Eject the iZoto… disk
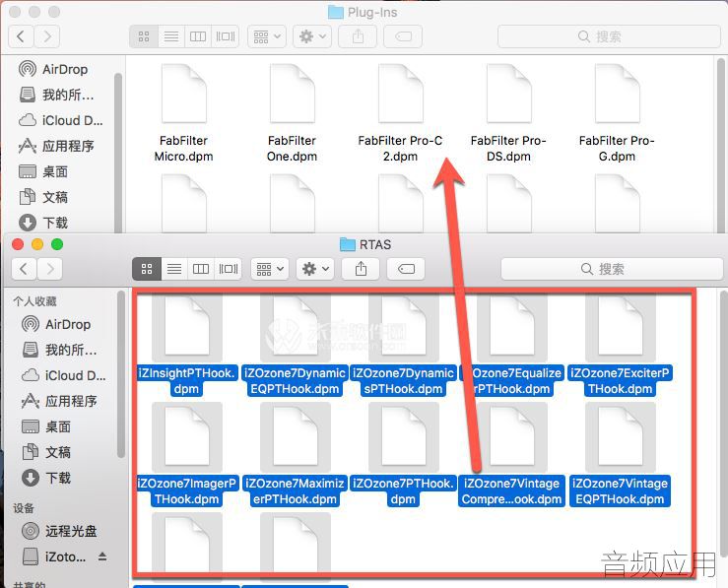 click(102, 555)
